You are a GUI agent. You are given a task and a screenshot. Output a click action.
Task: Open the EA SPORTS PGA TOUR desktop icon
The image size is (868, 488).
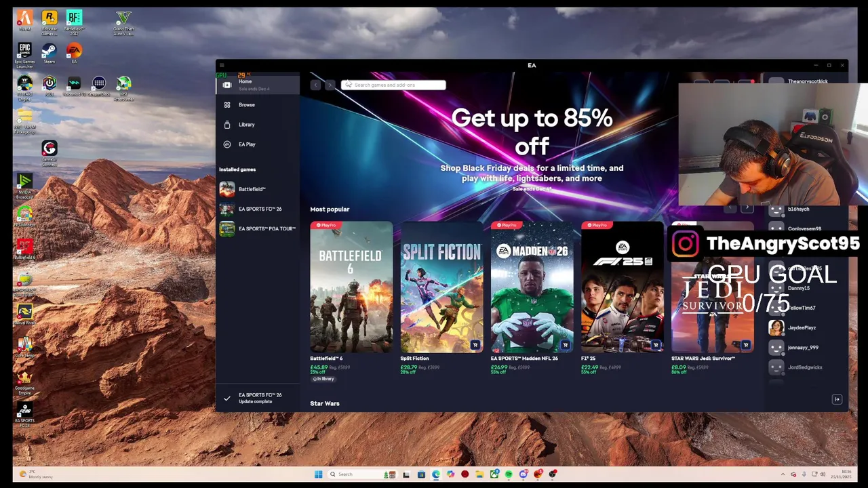click(x=24, y=283)
